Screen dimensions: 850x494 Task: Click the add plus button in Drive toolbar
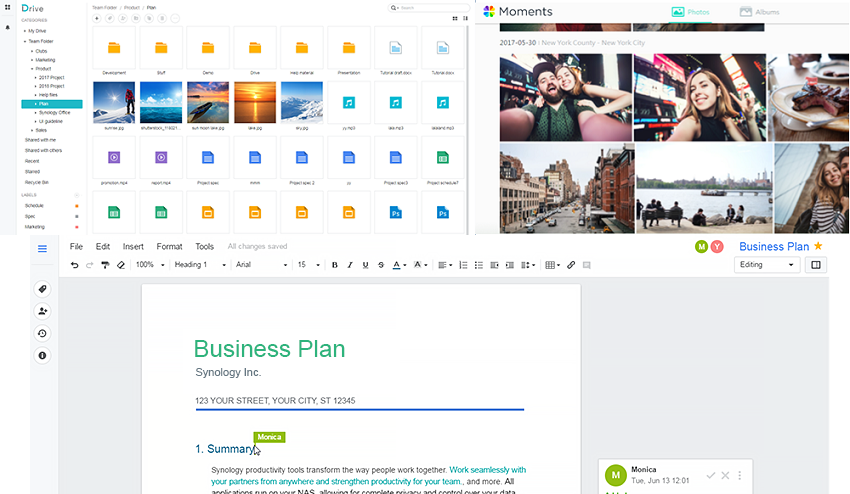(x=96, y=18)
